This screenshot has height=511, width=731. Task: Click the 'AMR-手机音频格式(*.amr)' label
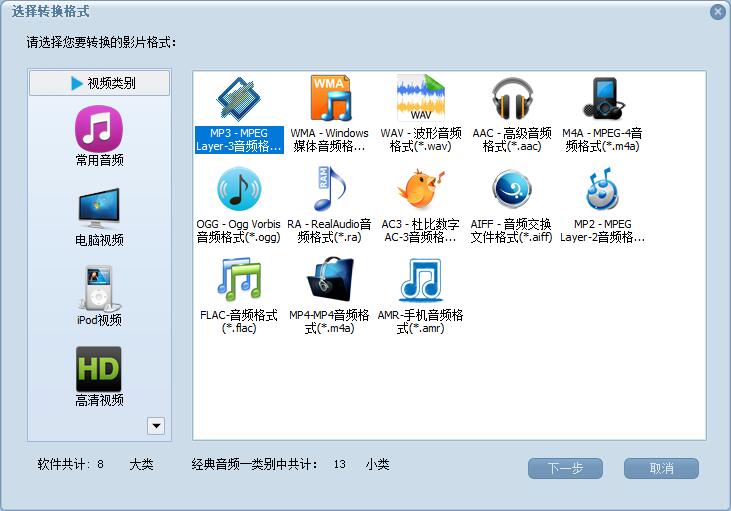point(421,322)
